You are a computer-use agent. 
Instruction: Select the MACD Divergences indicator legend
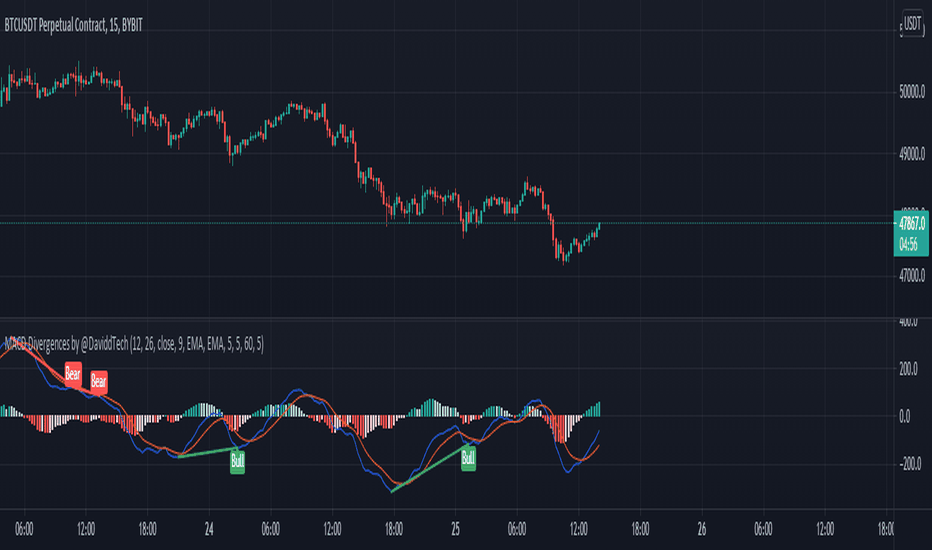(134, 344)
